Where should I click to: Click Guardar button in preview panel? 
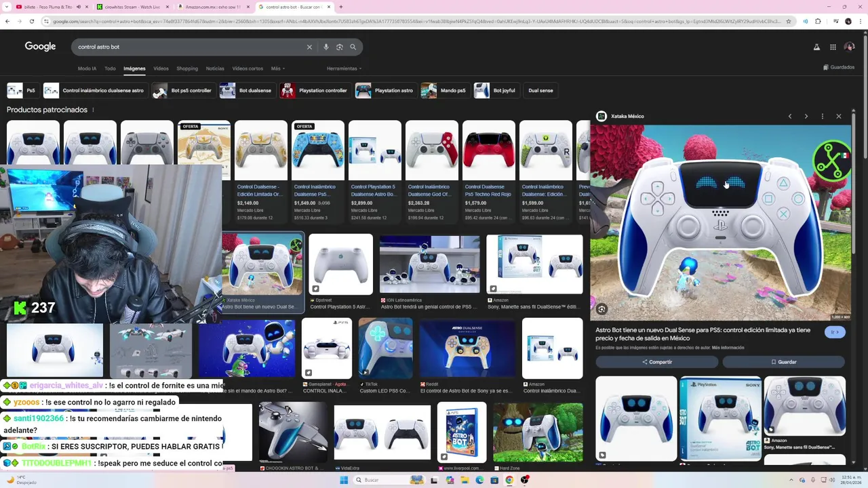783,362
